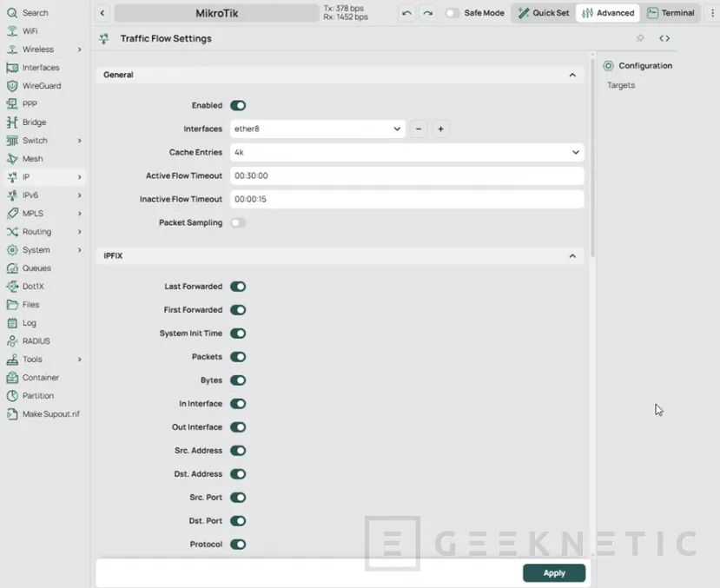Open the code view brackets icon
Image resolution: width=720 pixels, height=588 pixels.
point(664,38)
